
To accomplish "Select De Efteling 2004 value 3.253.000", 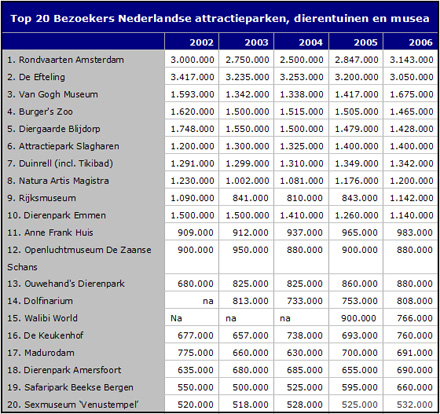I will pyautogui.click(x=302, y=77).
